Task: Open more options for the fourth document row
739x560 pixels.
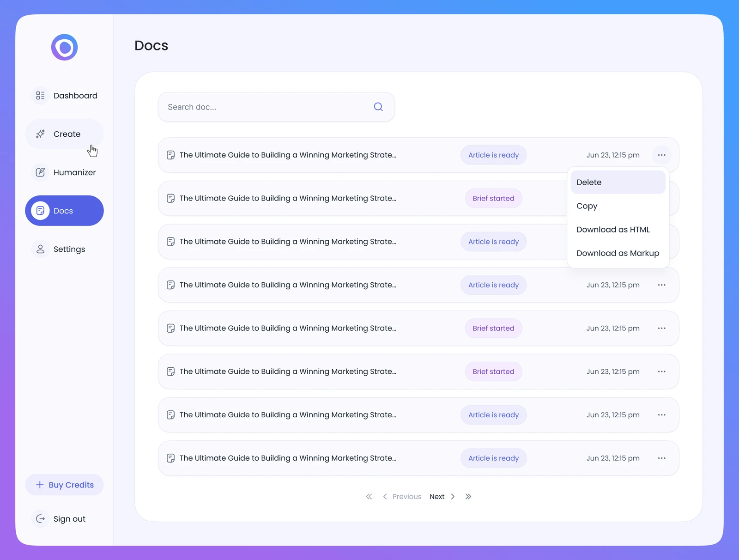Action: point(661,285)
